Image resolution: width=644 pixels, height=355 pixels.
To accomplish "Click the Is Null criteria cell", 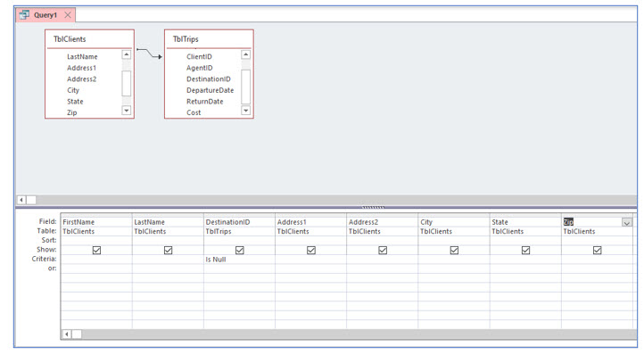I will [239, 260].
